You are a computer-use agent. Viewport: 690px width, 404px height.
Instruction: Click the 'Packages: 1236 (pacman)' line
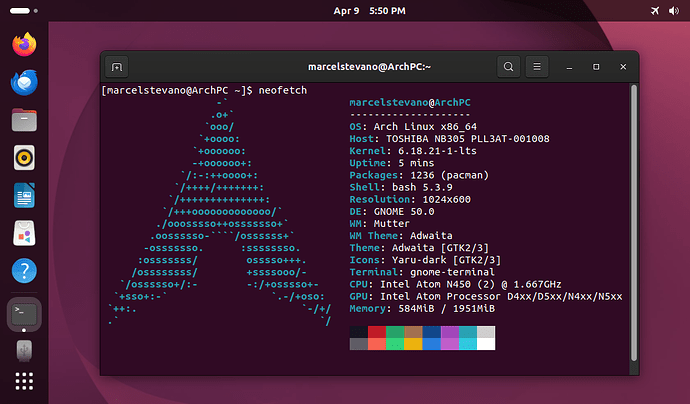click(x=419, y=175)
